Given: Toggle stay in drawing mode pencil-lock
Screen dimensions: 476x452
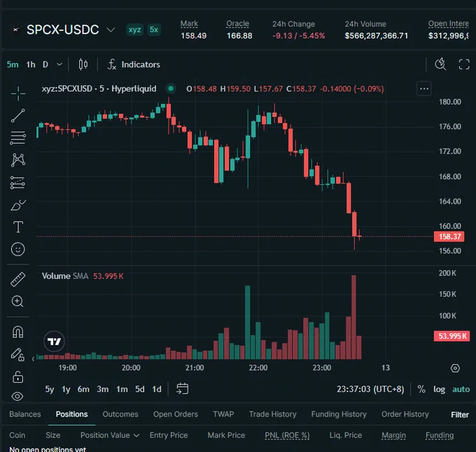Looking at the screenshot, I should (x=18, y=354).
